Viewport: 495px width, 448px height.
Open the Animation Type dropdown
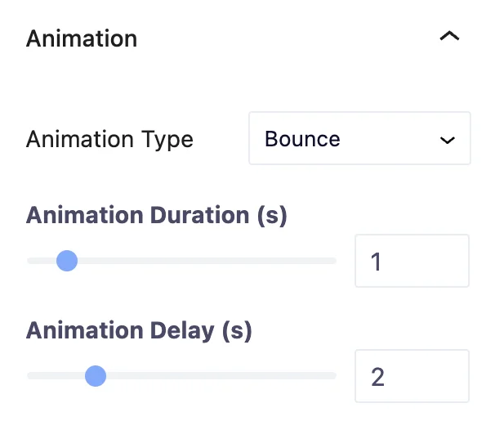359,138
